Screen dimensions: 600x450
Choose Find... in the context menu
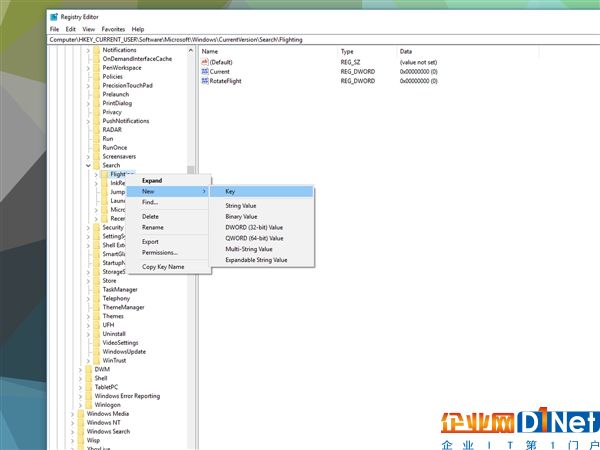[x=169, y=202]
